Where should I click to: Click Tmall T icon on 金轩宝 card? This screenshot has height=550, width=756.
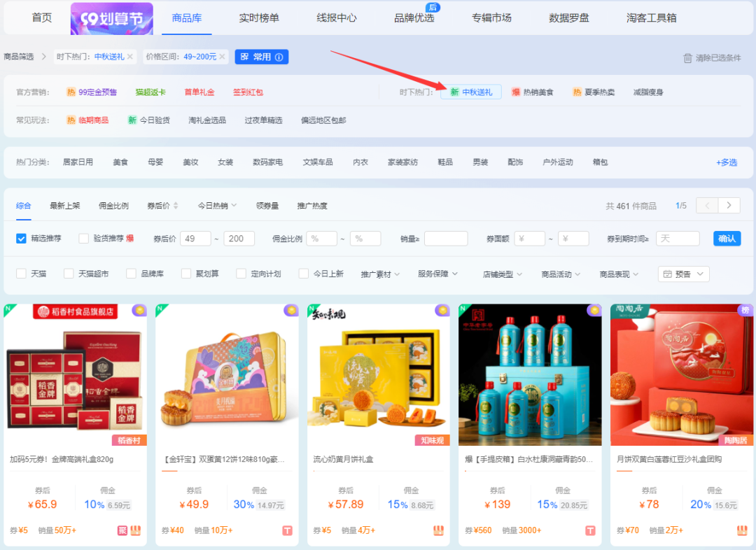pos(288,530)
